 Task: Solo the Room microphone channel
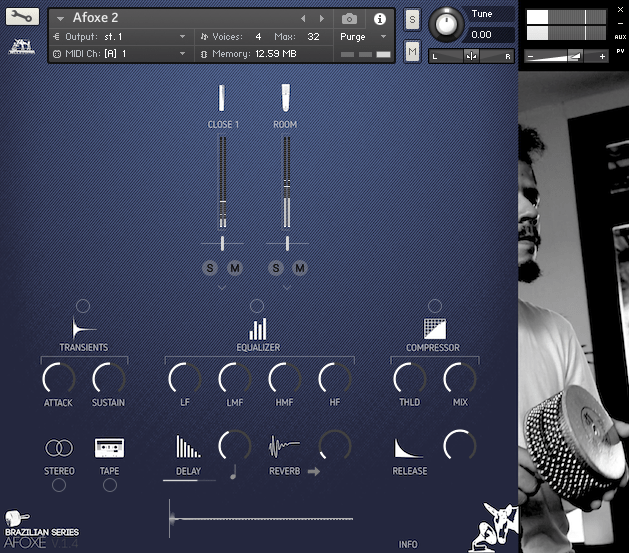(275, 267)
